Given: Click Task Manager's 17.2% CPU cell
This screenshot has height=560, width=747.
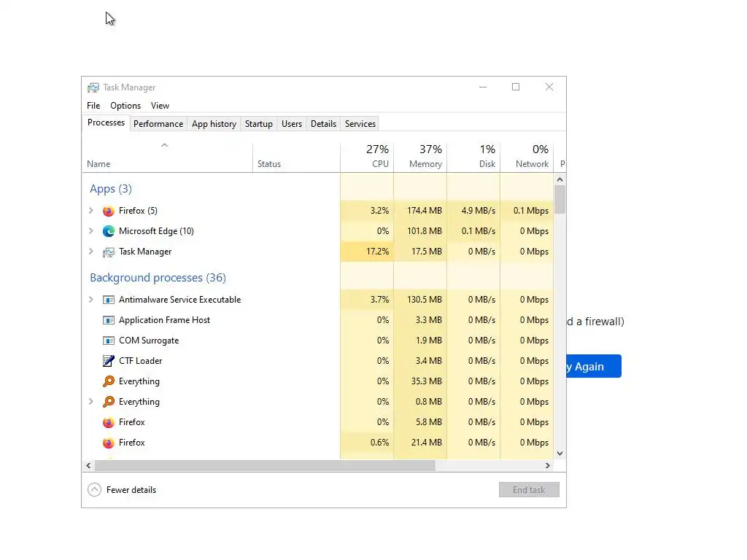Looking at the screenshot, I should (x=367, y=252).
